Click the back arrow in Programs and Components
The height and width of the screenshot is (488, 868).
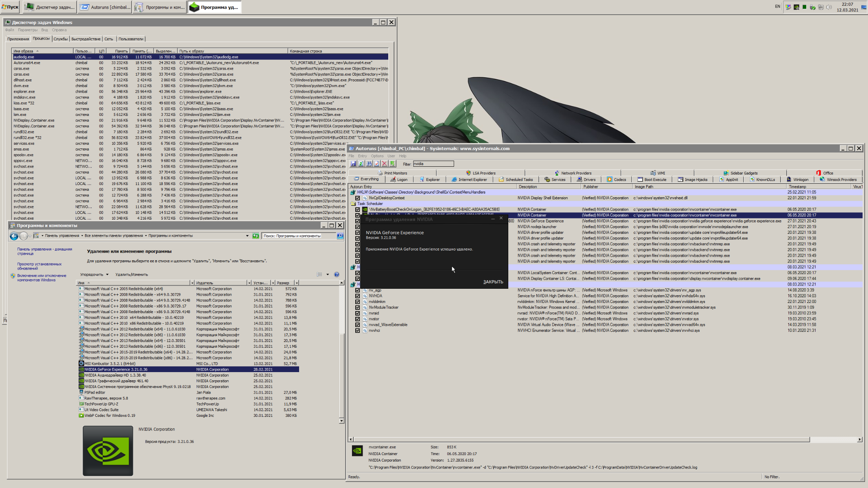[x=14, y=236]
